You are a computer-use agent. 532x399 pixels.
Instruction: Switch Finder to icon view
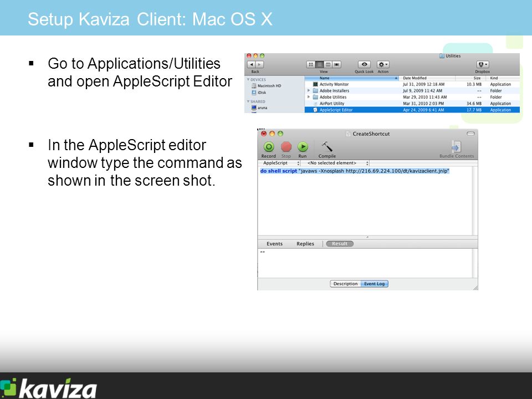(311, 64)
